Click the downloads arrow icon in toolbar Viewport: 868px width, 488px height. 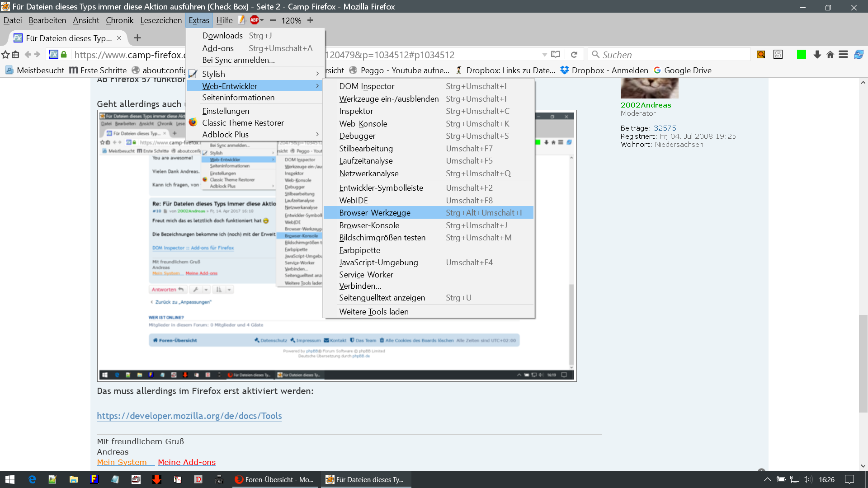[817, 55]
